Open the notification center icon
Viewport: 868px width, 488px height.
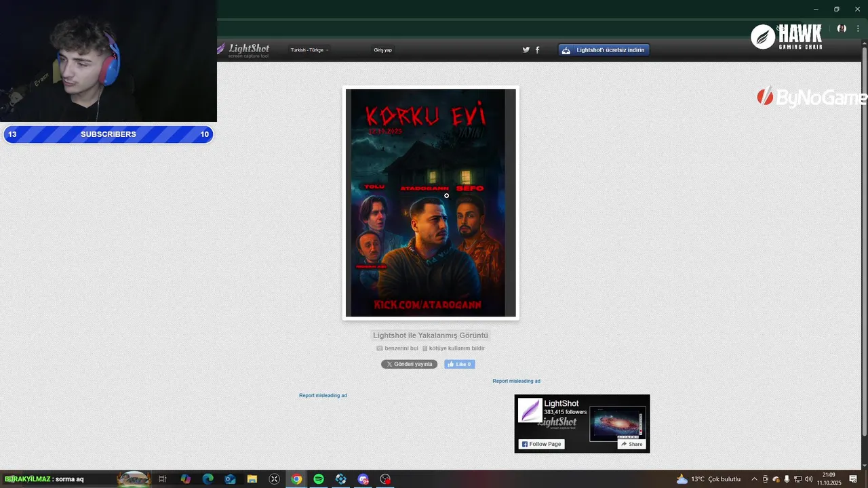point(853,479)
